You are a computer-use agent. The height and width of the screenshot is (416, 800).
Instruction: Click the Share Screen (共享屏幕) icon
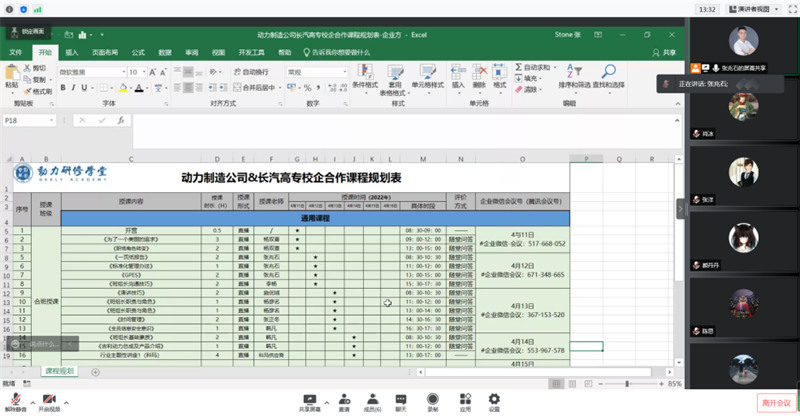[310, 399]
